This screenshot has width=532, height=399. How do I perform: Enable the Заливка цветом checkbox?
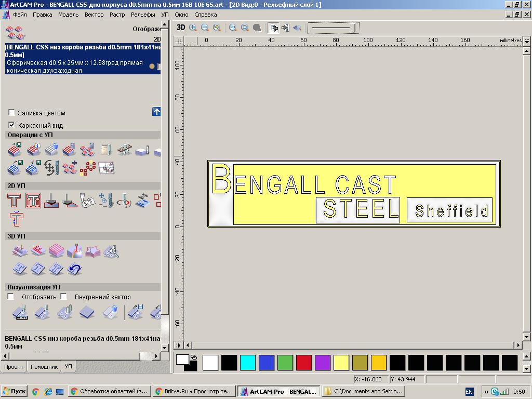pos(11,113)
